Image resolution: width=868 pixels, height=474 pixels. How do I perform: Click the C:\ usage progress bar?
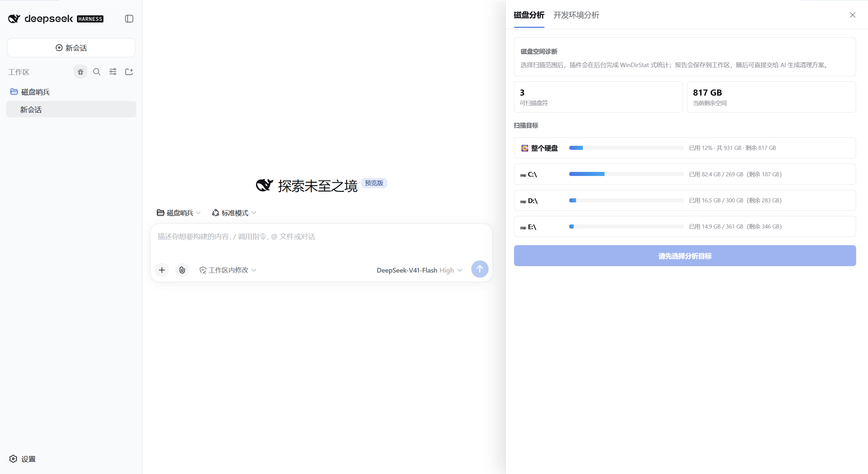(x=626, y=174)
